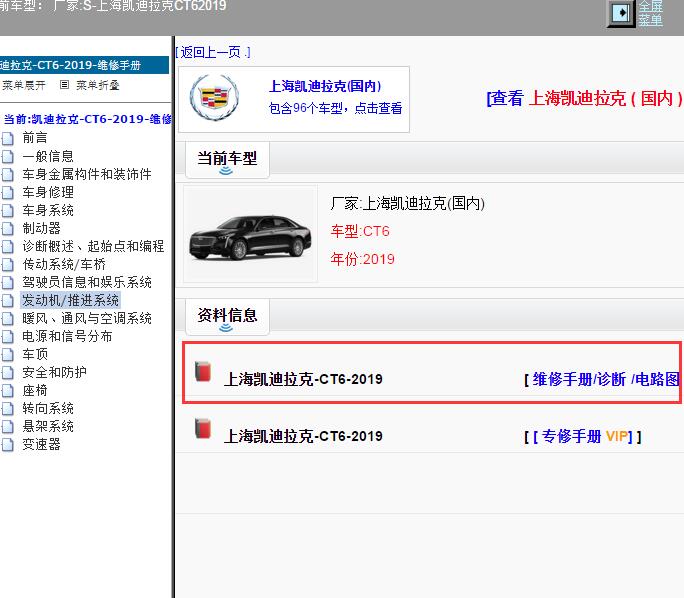
Task: Click 年份:2019 text
Action: coord(363,259)
